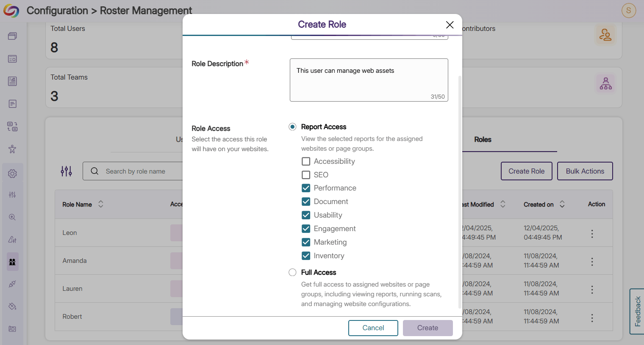
Task: Enable the Accessibility report checkbox
Action: (x=306, y=161)
